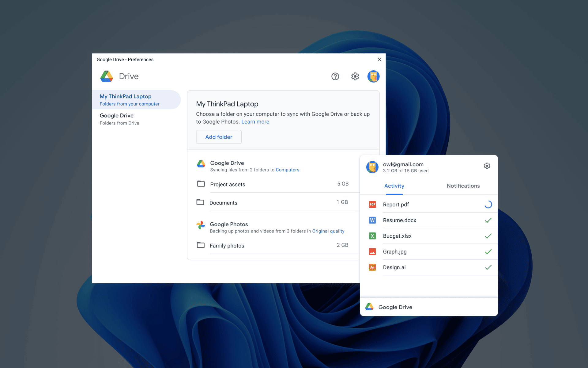Open the Learn more link

pos(255,122)
